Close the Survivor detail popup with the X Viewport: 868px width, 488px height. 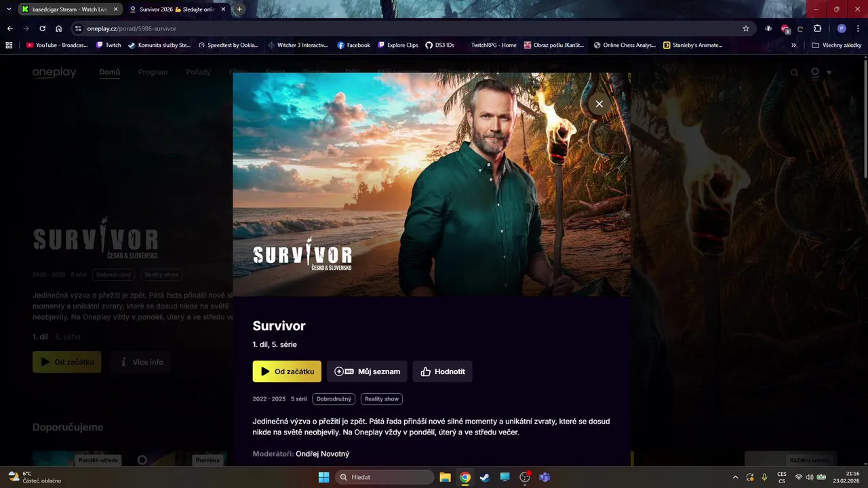click(599, 104)
